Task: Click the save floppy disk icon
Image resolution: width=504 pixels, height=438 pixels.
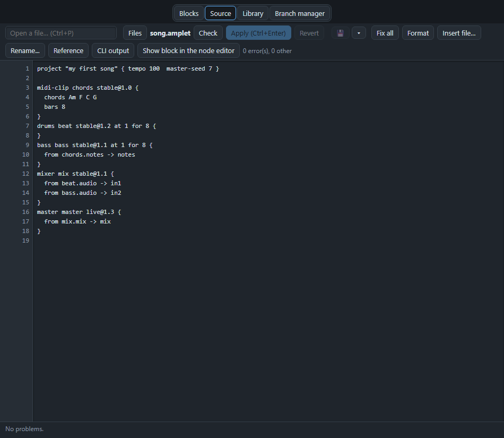Action: 341,33
